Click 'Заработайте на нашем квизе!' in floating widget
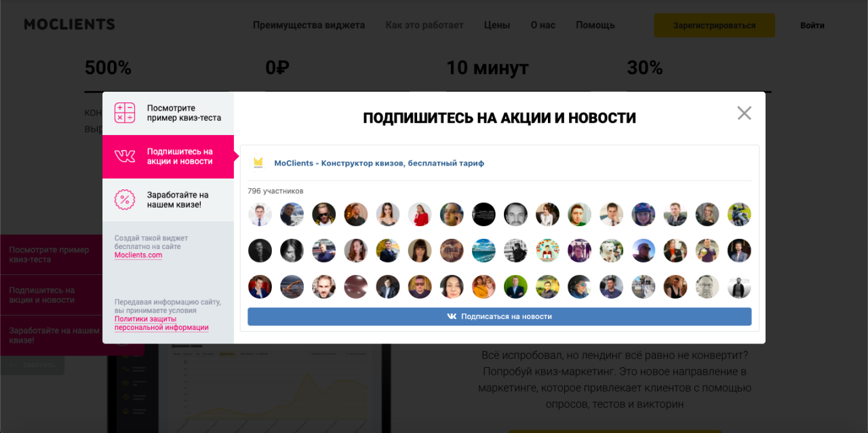Viewport: 868px width, 433px height. pos(54,335)
